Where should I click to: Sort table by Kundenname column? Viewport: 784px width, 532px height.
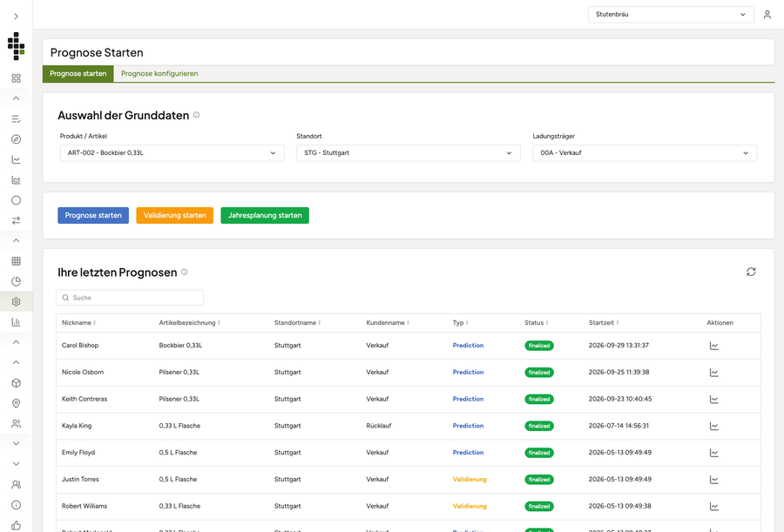388,323
